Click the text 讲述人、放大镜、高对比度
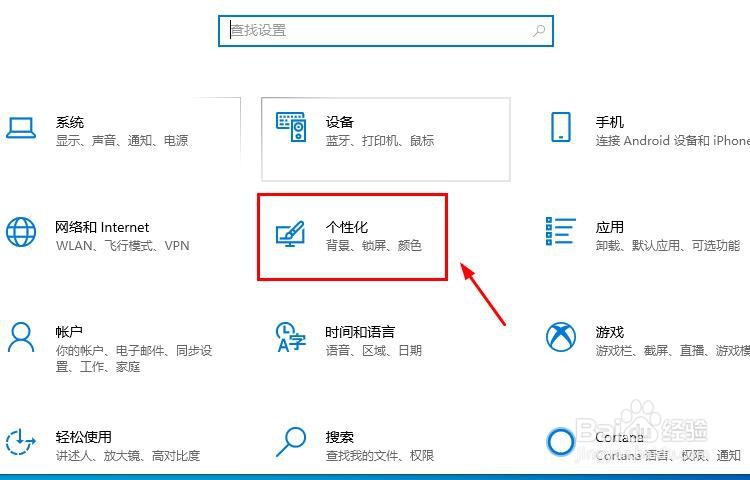The height and width of the screenshot is (480, 750). [x=128, y=456]
